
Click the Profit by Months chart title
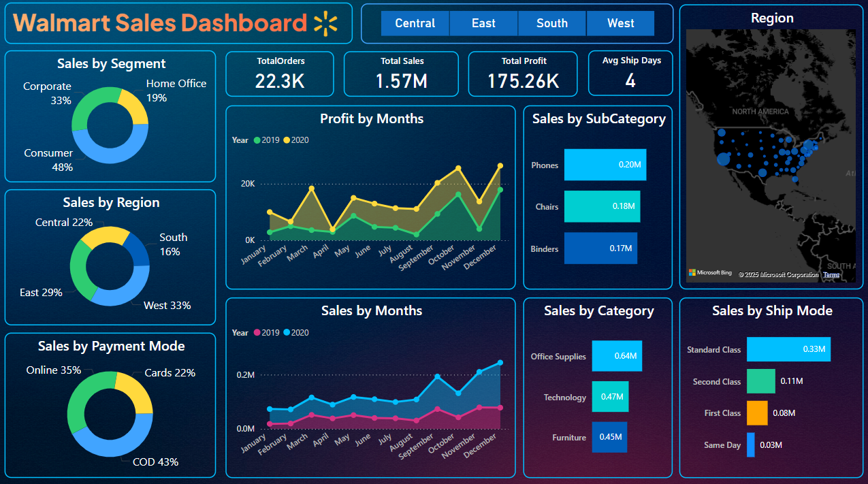pyautogui.click(x=372, y=118)
